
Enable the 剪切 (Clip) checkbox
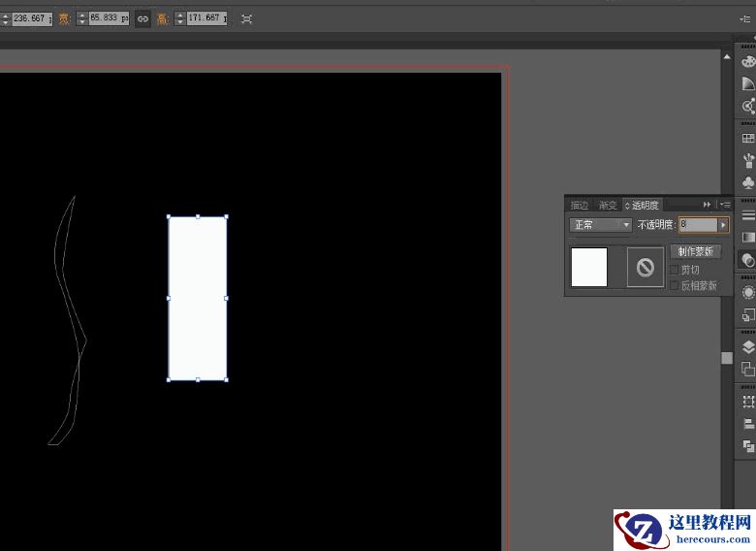click(674, 270)
